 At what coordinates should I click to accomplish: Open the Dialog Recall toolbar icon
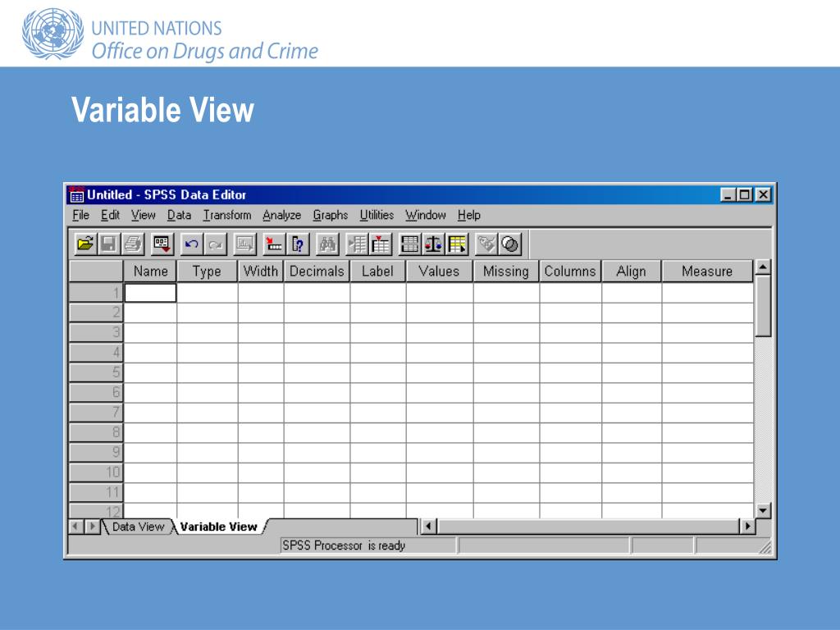tap(162, 244)
